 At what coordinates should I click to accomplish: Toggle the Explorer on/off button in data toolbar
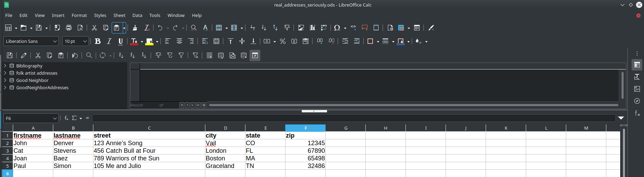pos(255,55)
